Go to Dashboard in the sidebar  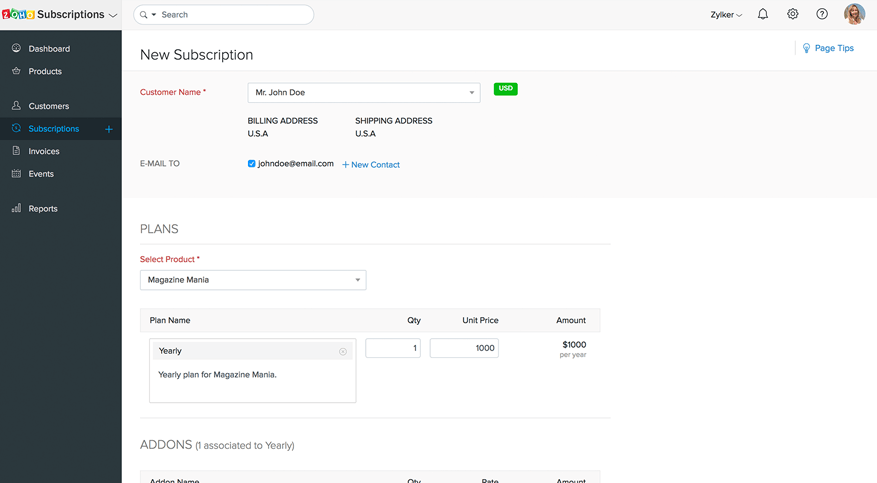[49, 49]
